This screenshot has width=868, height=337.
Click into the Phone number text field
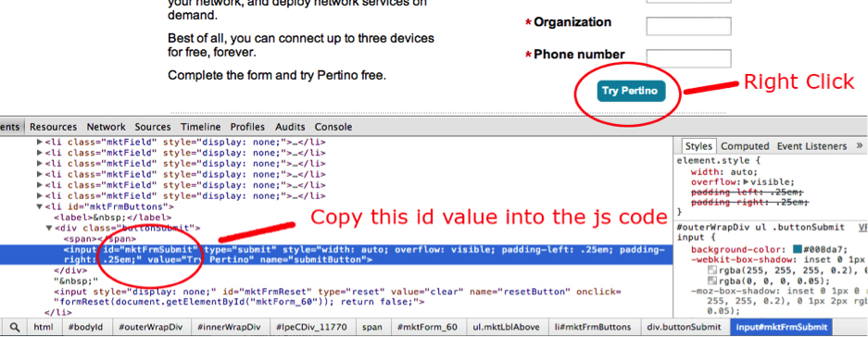pyautogui.click(x=688, y=58)
